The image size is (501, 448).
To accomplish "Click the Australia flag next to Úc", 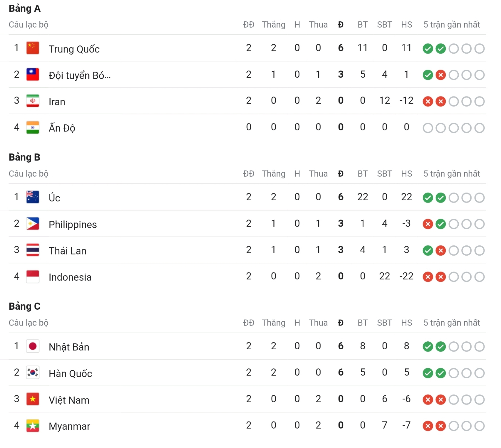I will click(33, 197).
